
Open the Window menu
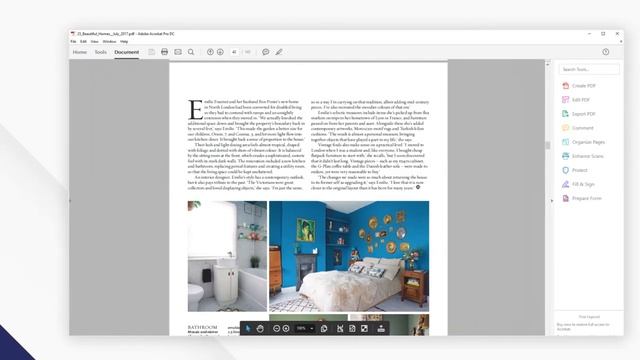109,42
